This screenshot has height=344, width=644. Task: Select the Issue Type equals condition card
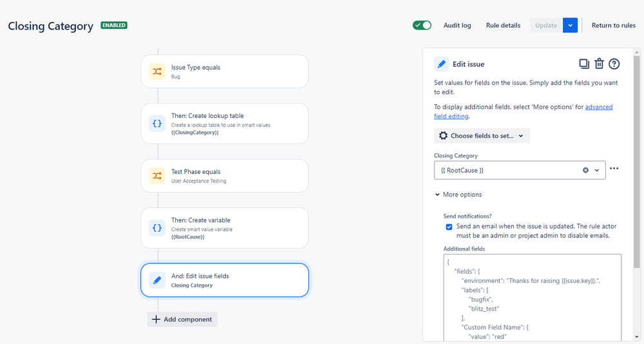(x=225, y=72)
